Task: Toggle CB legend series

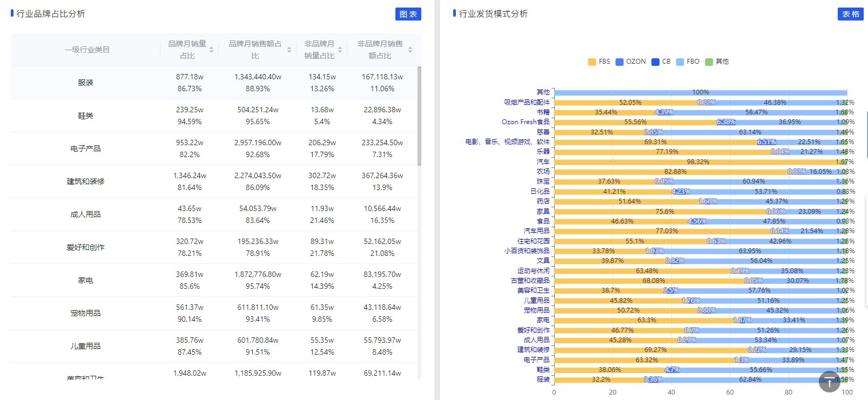Action: point(661,62)
